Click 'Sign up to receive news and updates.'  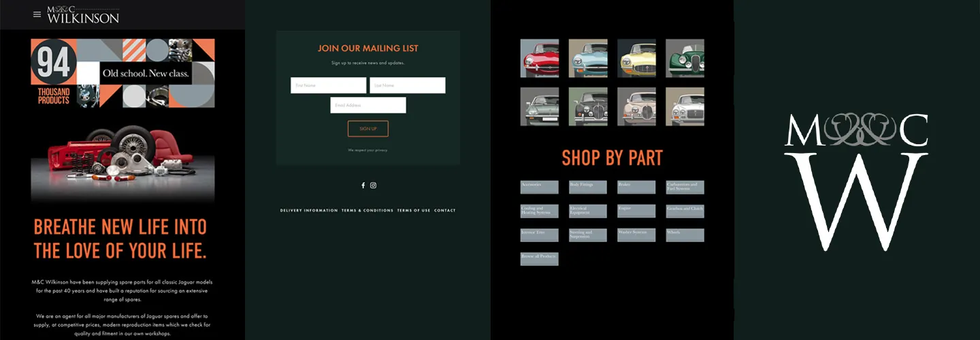(368, 63)
